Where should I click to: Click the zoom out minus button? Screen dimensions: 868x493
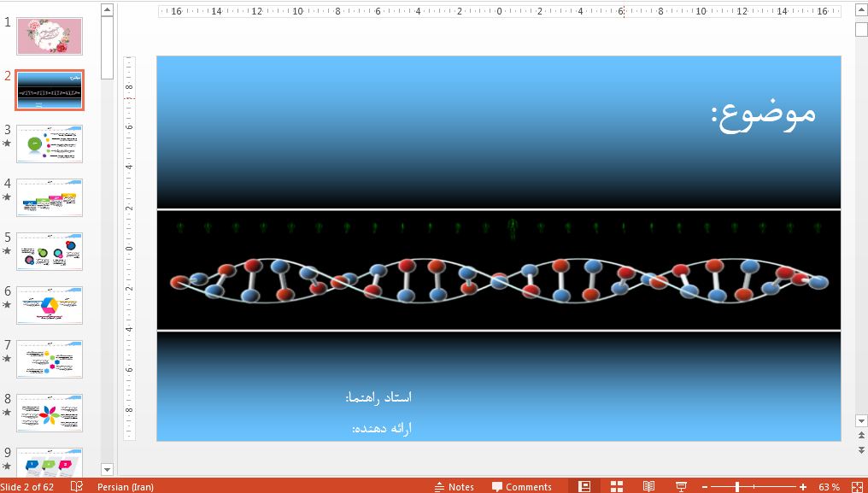[x=707, y=486]
